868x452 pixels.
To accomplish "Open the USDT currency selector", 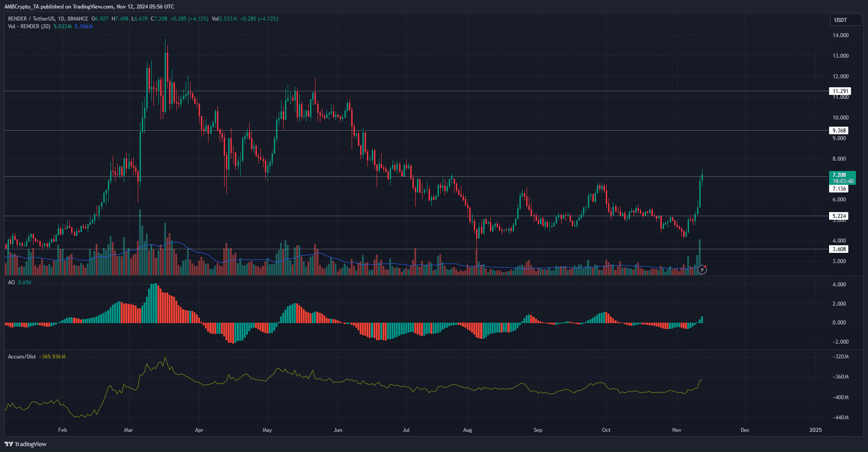I will [x=845, y=20].
